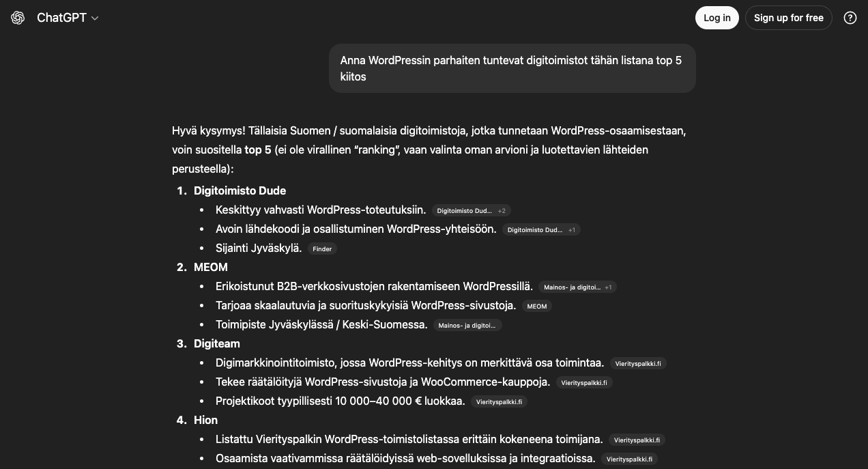Open the Finder source citation chip
The height and width of the screenshot is (469, 868).
coord(321,248)
